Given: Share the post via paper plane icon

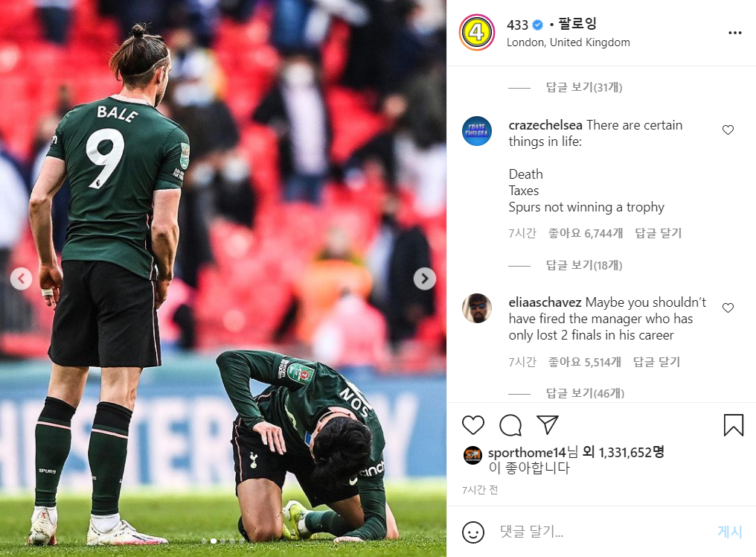Looking at the screenshot, I should [547, 424].
